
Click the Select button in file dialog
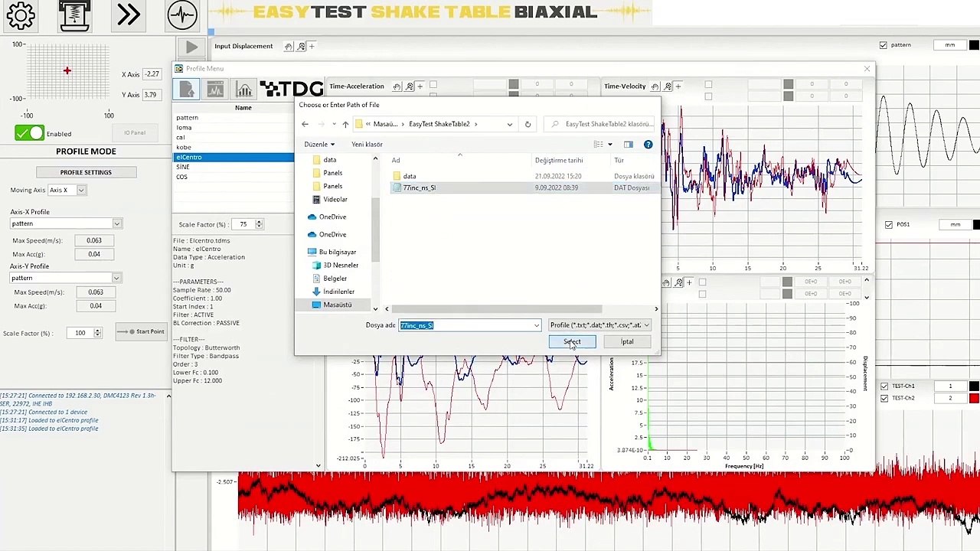(572, 342)
